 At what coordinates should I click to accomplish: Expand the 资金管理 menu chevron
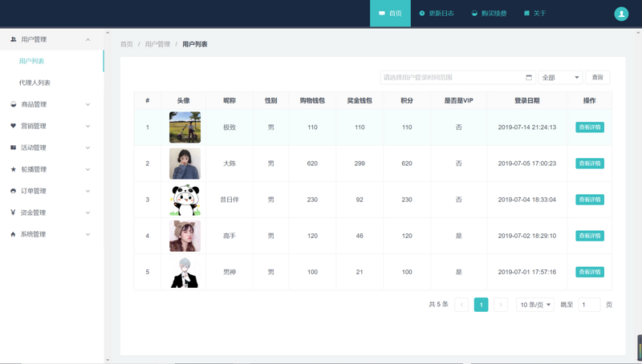(87, 212)
